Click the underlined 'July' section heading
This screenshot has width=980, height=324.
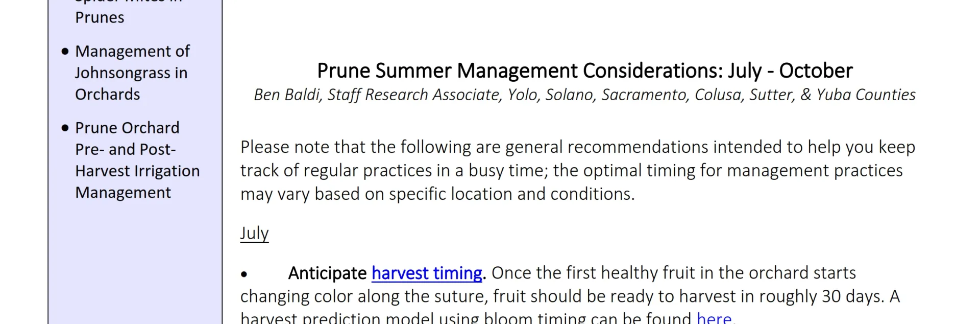point(254,233)
